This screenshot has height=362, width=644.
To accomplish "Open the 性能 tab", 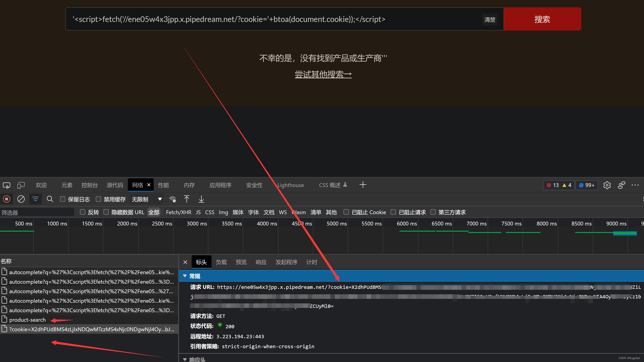I will (x=163, y=185).
